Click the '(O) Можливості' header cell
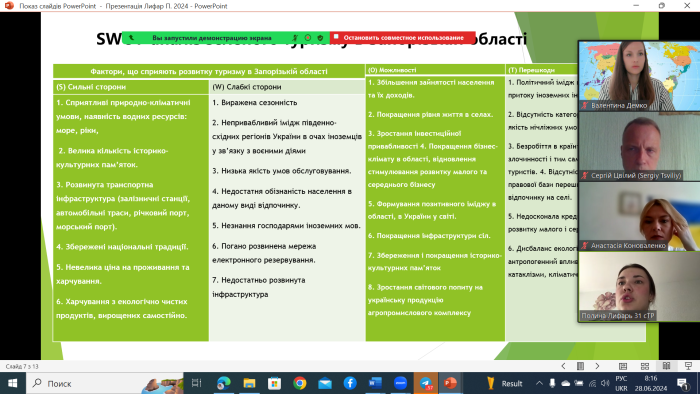This screenshot has width=700, height=394. click(435, 70)
